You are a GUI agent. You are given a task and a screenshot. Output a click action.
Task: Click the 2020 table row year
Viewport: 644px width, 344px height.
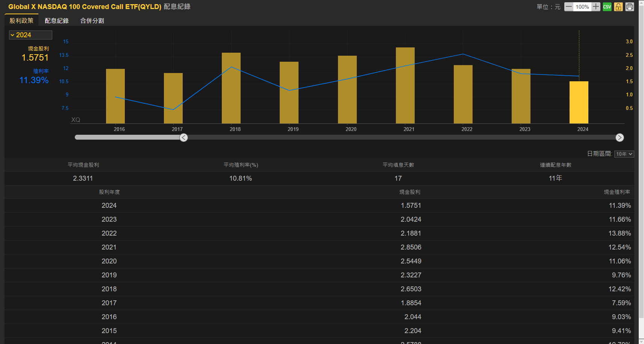tap(109, 261)
